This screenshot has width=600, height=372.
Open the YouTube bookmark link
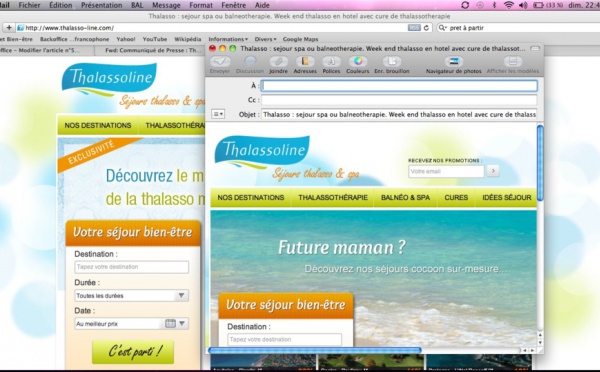(155, 39)
